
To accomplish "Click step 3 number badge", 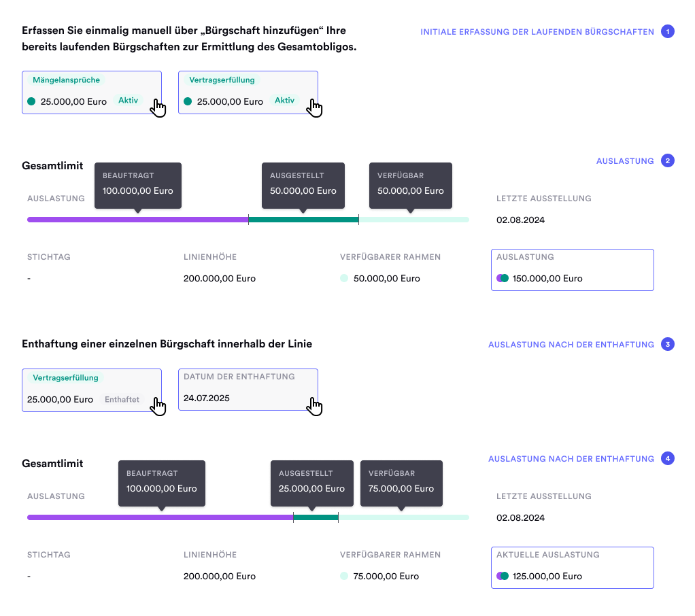I will pyautogui.click(x=668, y=345).
